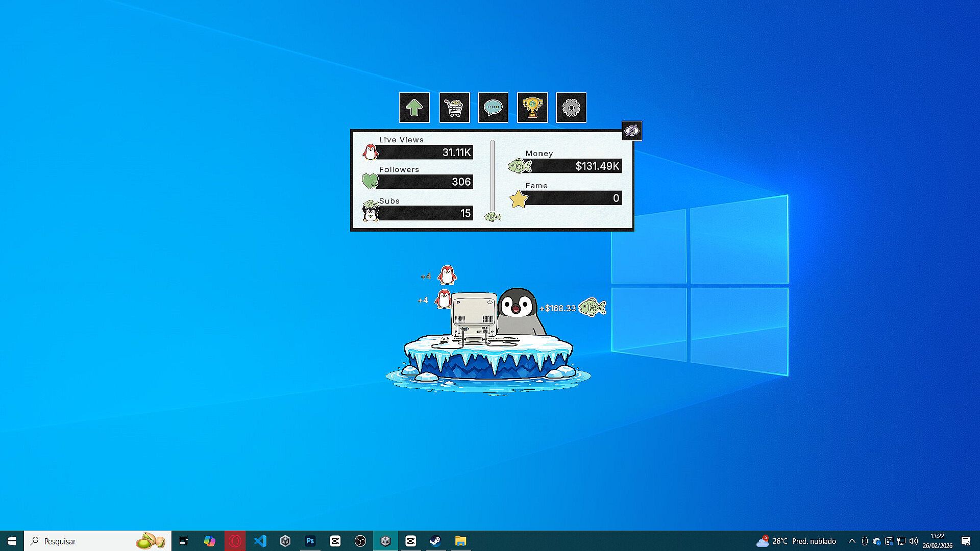The height and width of the screenshot is (551, 980).
Task: Click the green Followers heart icon
Action: click(370, 181)
